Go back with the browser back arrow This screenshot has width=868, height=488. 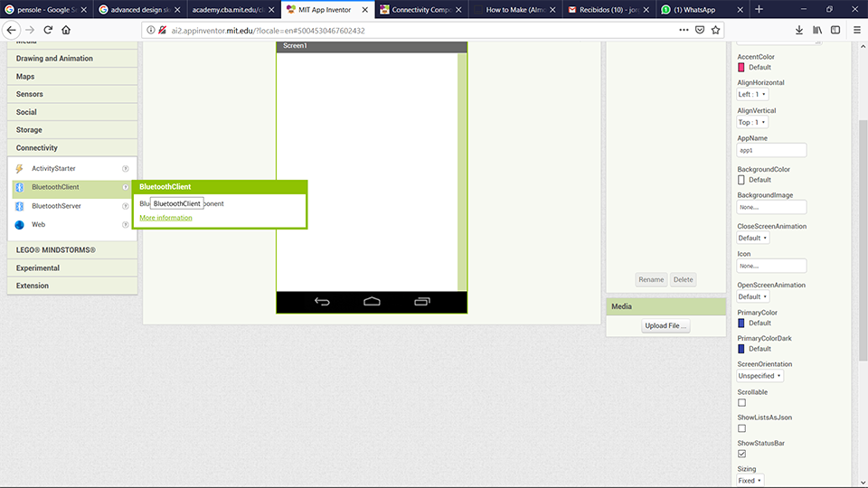(x=12, y=30)
